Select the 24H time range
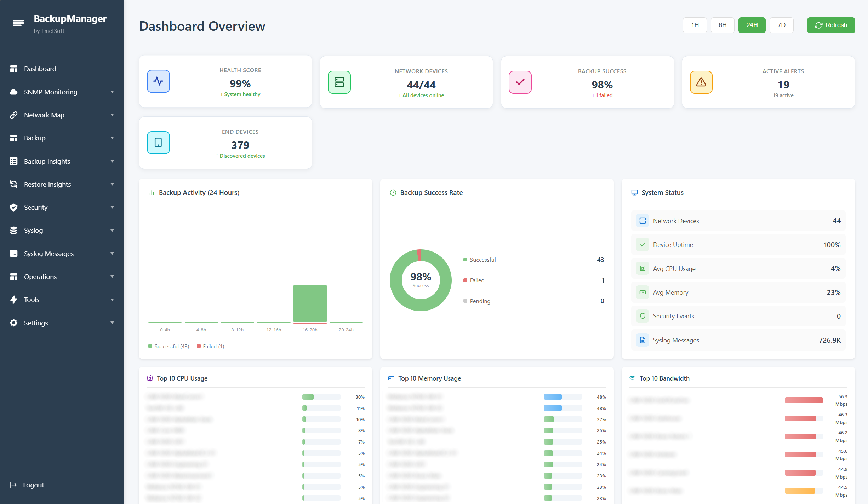Image resolution: width=868 pixels, height=504 pixels. 752,25
